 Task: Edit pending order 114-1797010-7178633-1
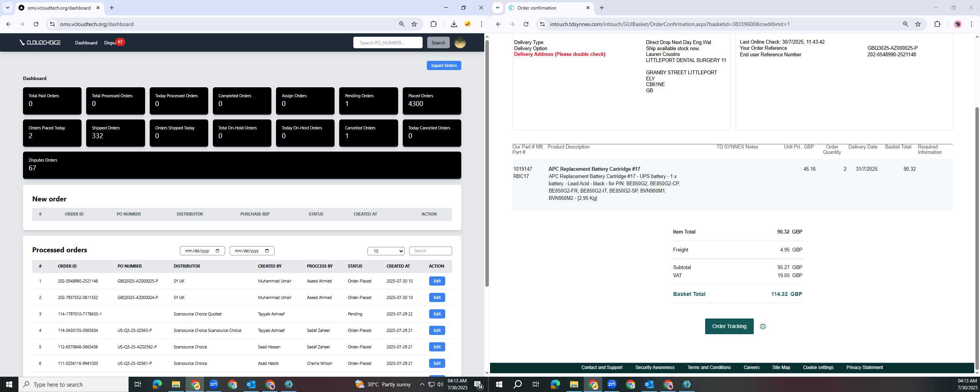coord(437,314)
